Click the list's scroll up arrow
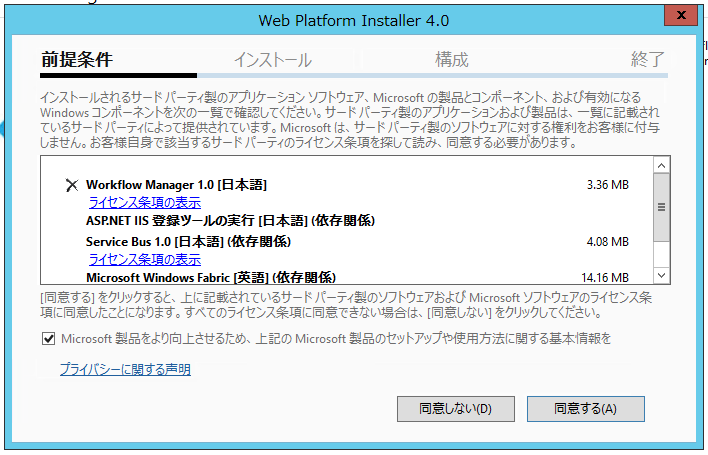The image size is (708, 455). (661, 166)
